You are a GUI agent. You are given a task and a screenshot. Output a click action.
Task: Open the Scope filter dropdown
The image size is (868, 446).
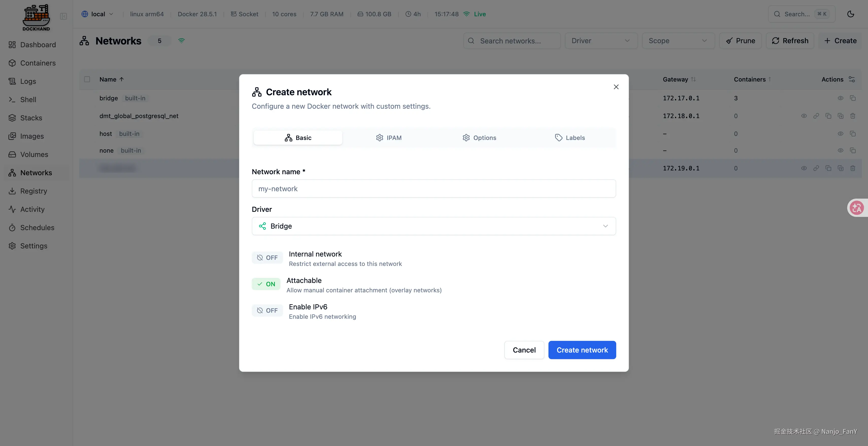point(678,41)
